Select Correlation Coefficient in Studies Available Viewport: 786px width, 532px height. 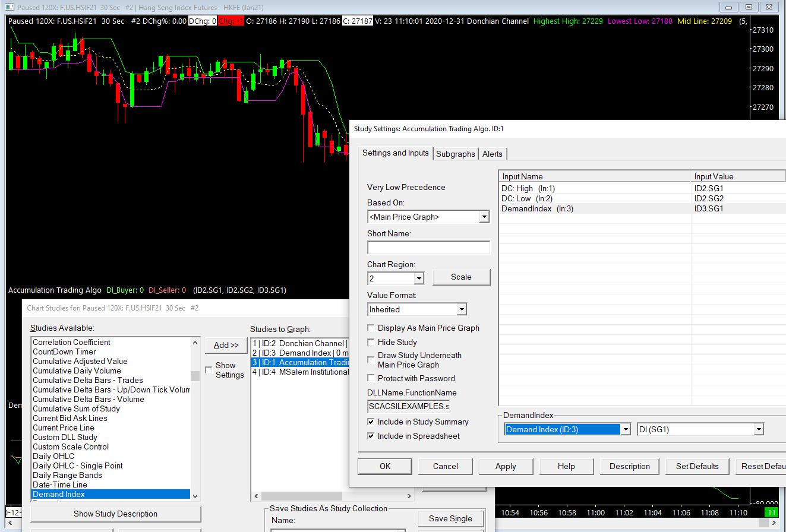tap(111, 342)
